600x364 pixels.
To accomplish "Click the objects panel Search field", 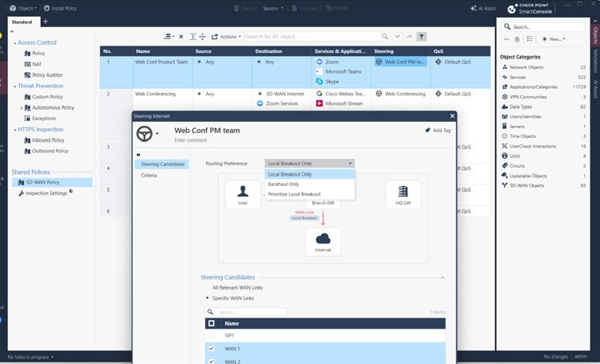I will [x=543, y=26].
